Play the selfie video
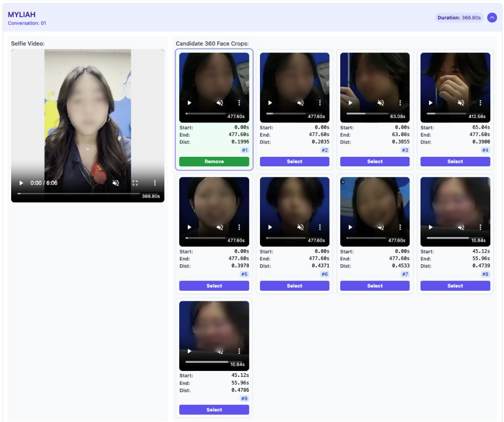The height and width of the screenshot is (422, 504). (x=21, y=183)
